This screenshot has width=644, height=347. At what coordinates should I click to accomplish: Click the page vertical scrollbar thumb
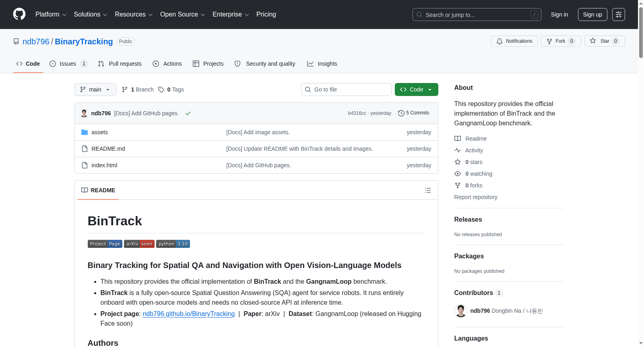point(641,32)
